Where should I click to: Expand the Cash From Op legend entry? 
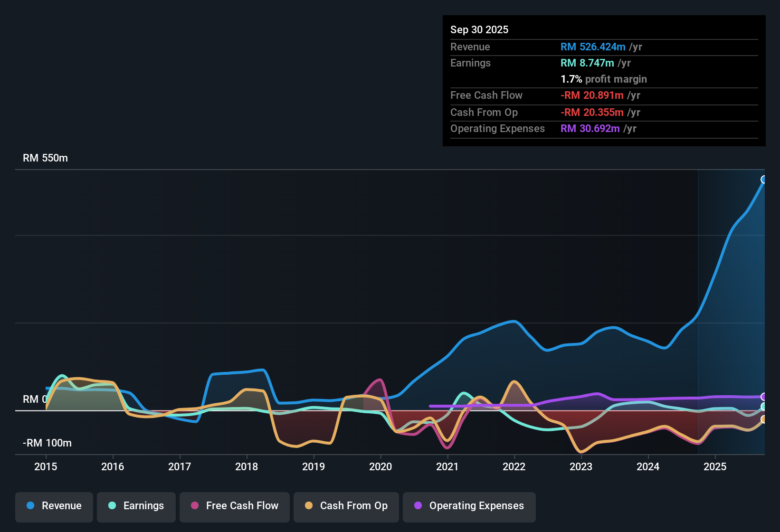pyautogui.click(x=346, y=506)
